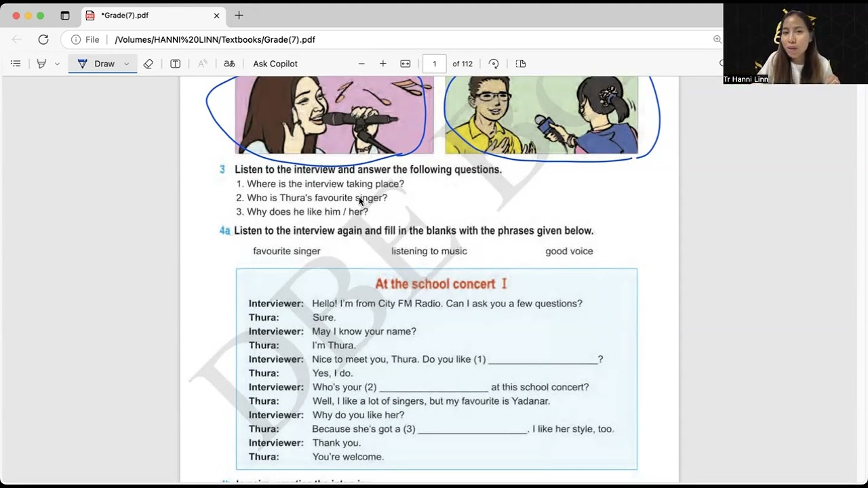The width and height of the screenshot is (868, 488).
Task: Toggle the Draw tool
Action: pos(96,64)
